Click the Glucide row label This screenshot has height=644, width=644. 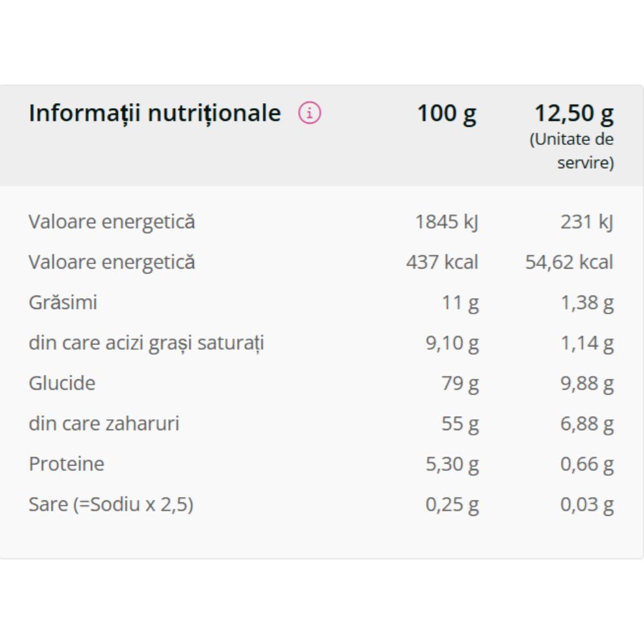tap(62, 383)
